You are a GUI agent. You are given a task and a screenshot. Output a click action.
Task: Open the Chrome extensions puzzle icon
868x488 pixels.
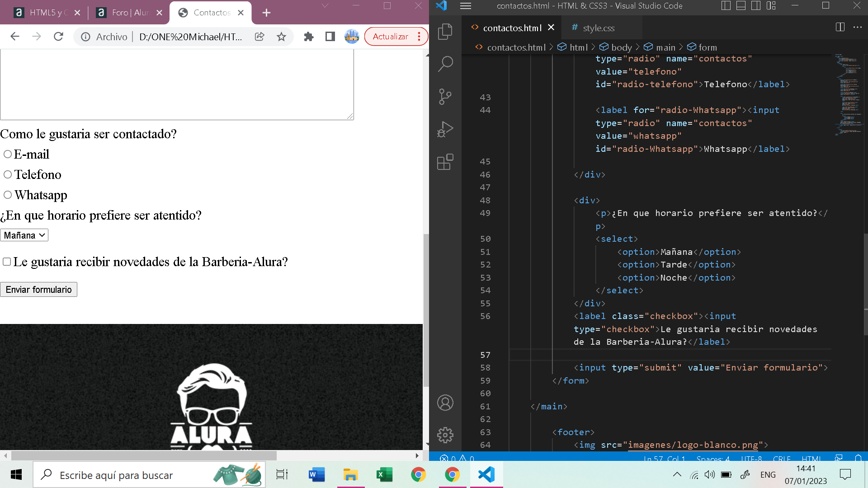point(309,37)
